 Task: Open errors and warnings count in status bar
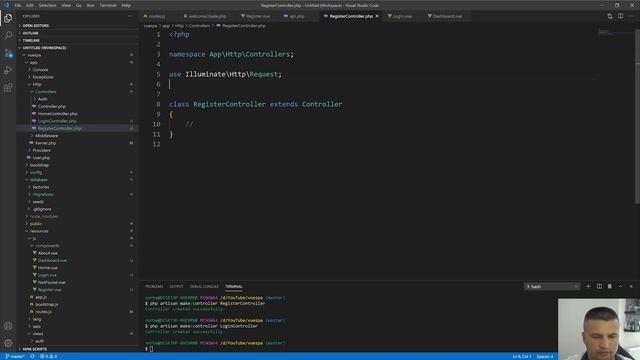pos(48,356)
